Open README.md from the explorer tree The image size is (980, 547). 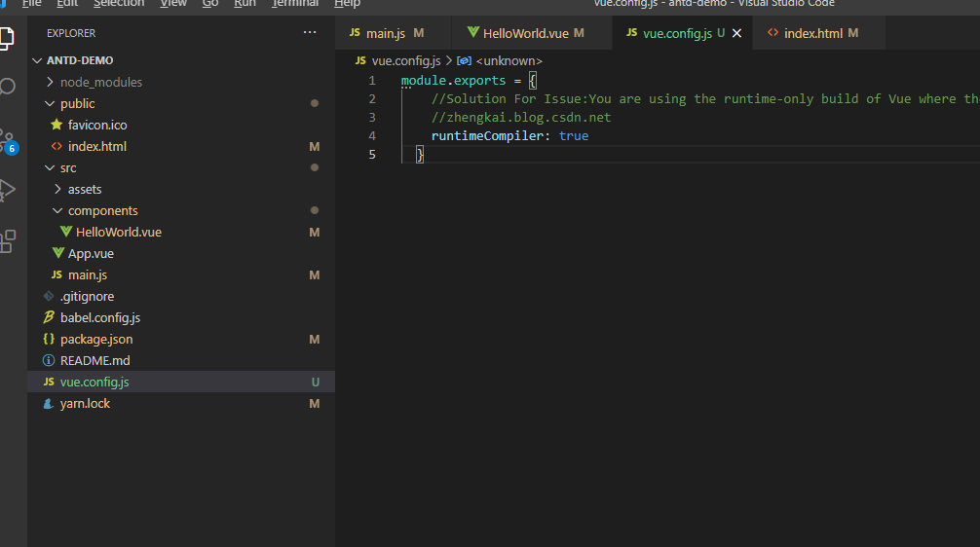coord(95,360)
